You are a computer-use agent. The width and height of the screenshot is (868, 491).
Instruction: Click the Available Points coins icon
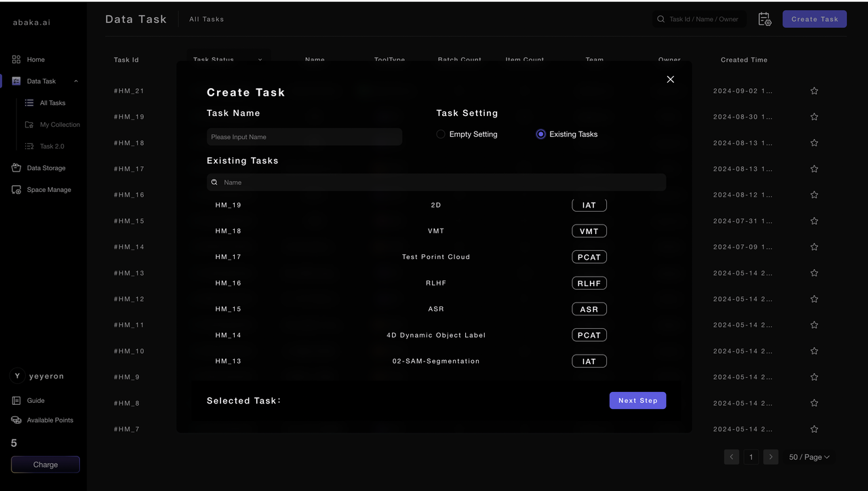16,420
